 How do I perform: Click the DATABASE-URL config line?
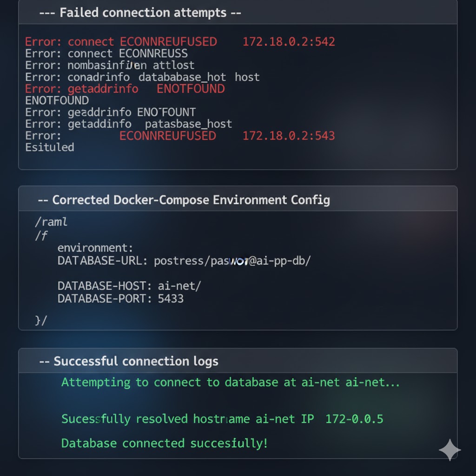coord(184,260)
